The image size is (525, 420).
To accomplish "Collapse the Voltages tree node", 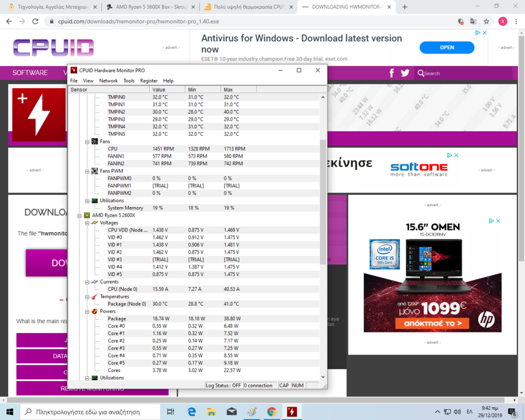I will pyautogui.click(x=87, y=223).
